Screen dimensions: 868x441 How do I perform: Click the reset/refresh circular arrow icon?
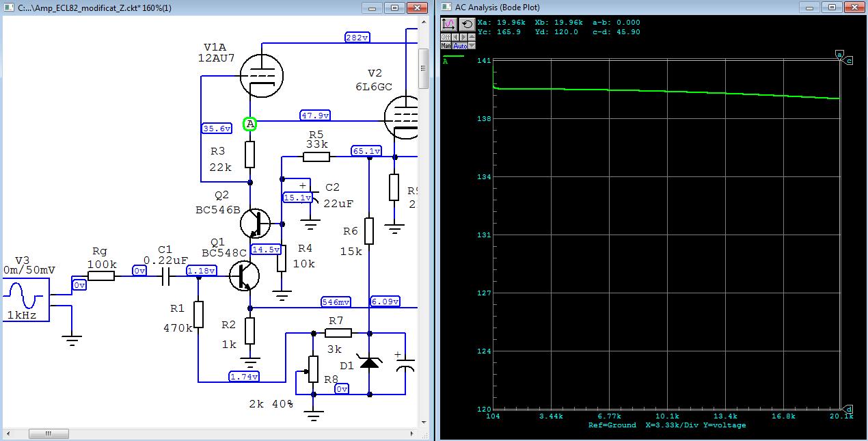pos(467,25)
